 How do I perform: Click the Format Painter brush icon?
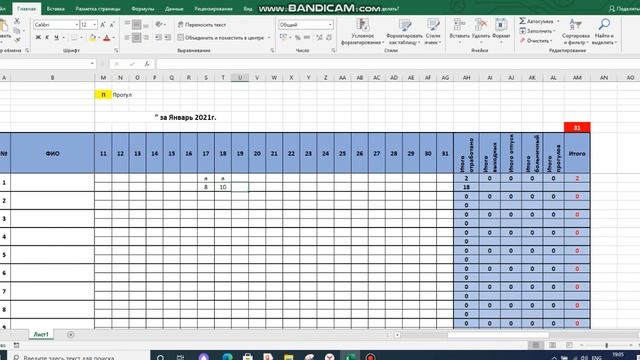click(17, 40)
